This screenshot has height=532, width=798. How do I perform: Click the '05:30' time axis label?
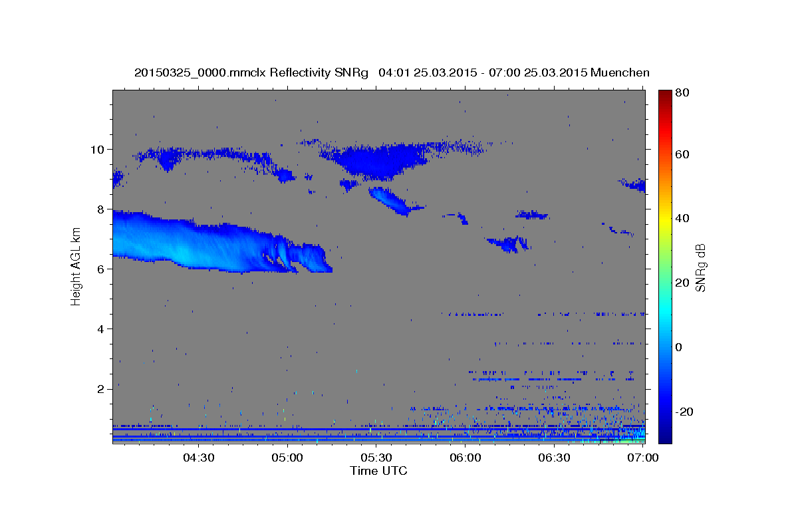click(x=376, y=458)
